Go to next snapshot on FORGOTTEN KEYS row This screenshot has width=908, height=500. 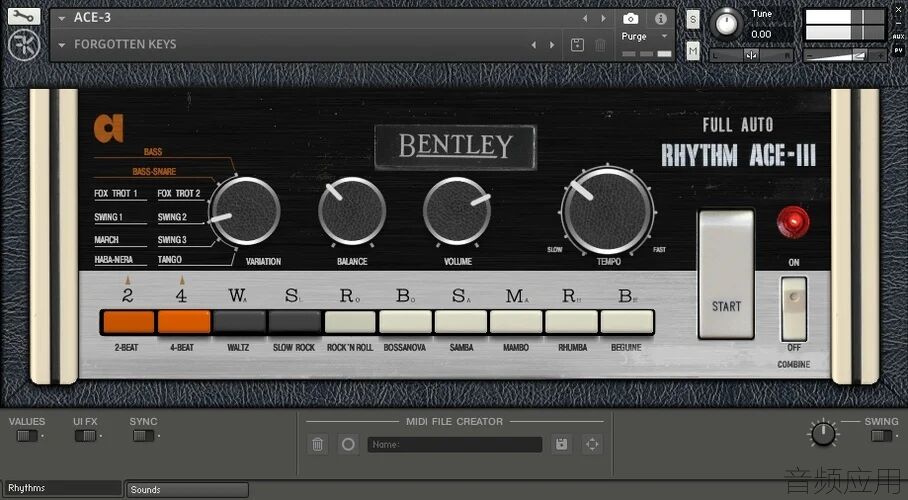552,45
